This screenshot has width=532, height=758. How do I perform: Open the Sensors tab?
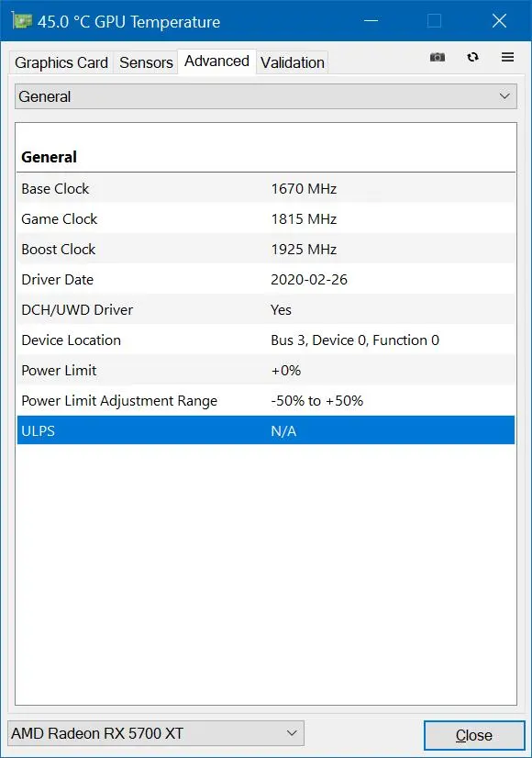146,62
